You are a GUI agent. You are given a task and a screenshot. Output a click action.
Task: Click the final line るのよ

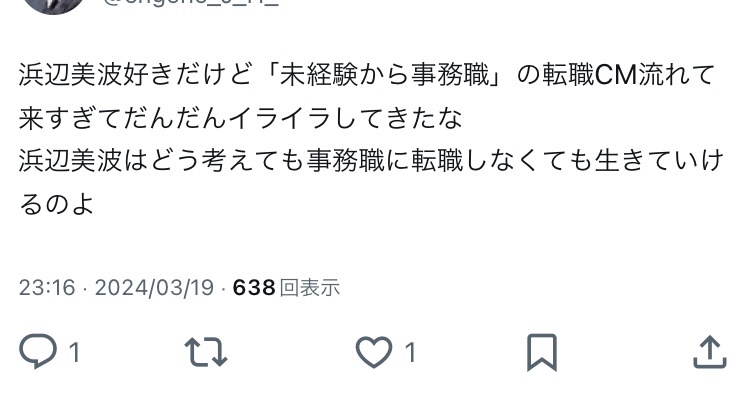pos(56,204)
